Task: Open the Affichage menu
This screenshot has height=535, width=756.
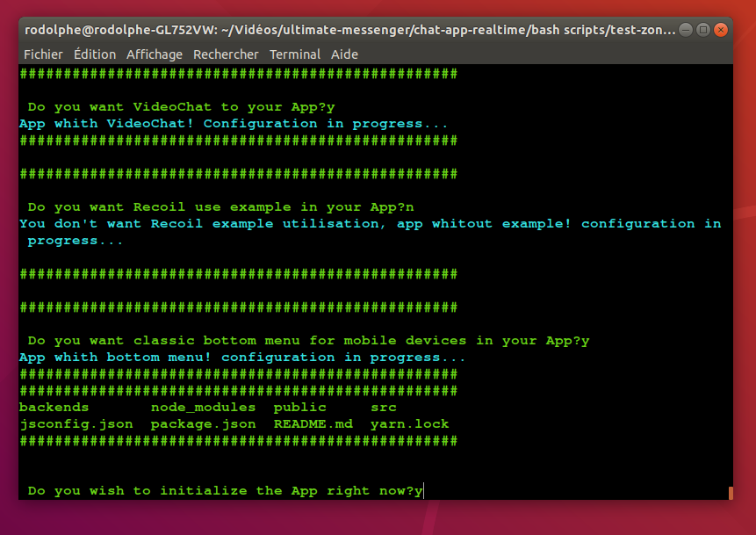Action: 155,54
